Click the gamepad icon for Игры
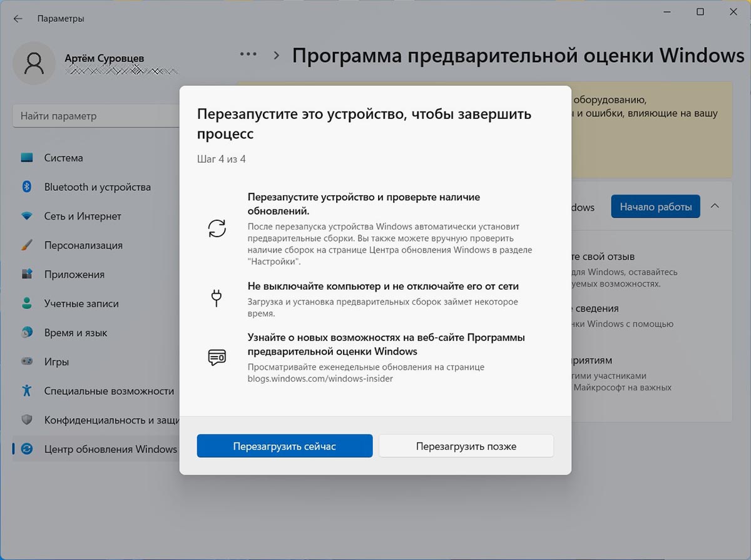 pyautogui.click(x=27, y=362)
